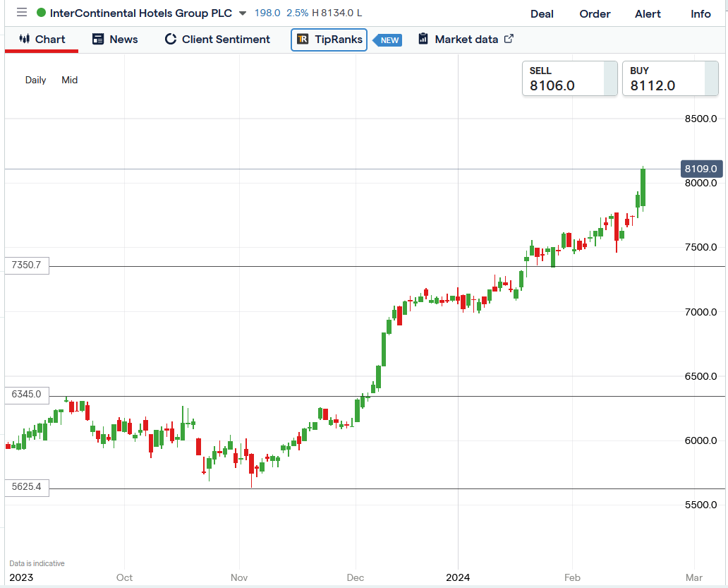
Task: Click the external link icon by Market data
Action: [x=509, y=39]
